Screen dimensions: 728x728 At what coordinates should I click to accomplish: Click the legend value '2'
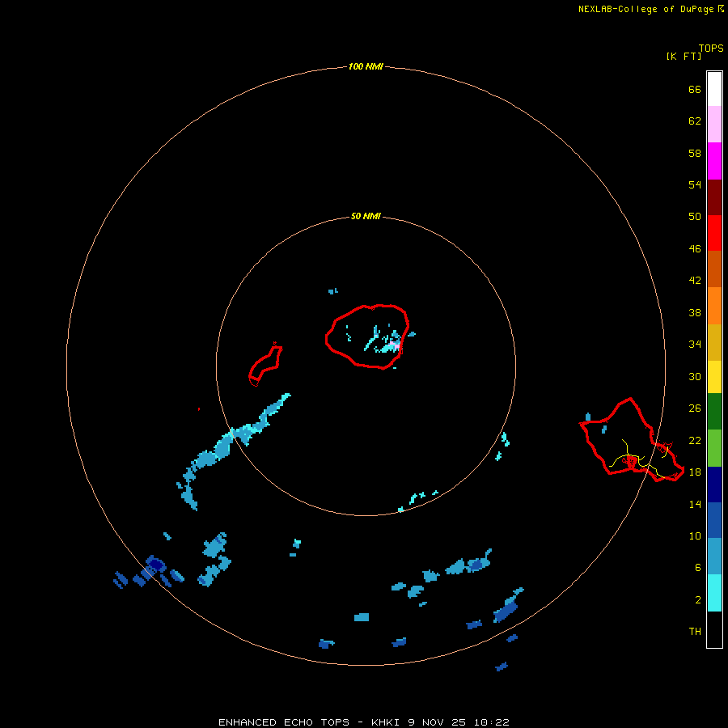697,599
